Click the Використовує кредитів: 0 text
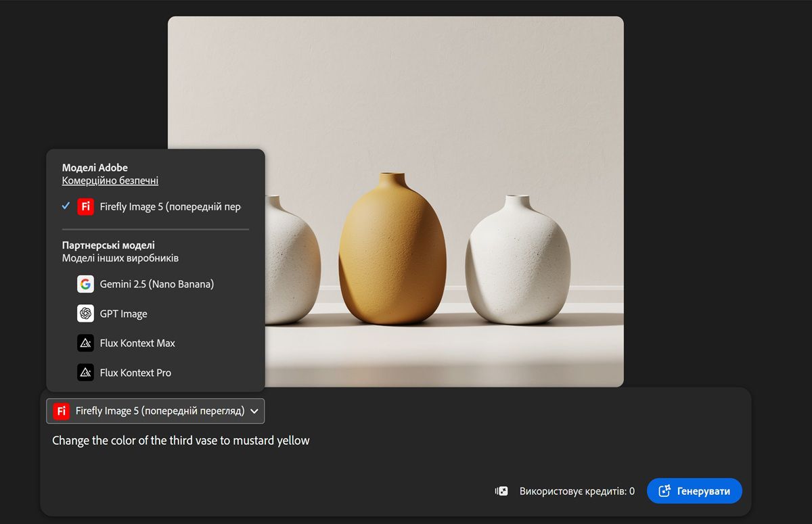The width and height of the screenshot is (812, 524). click(577, 492)
